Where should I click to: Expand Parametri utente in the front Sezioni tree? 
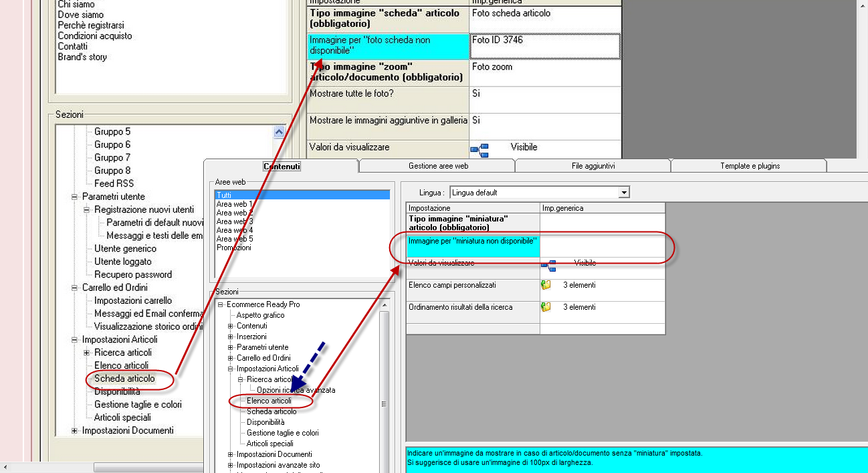(231, 347)
